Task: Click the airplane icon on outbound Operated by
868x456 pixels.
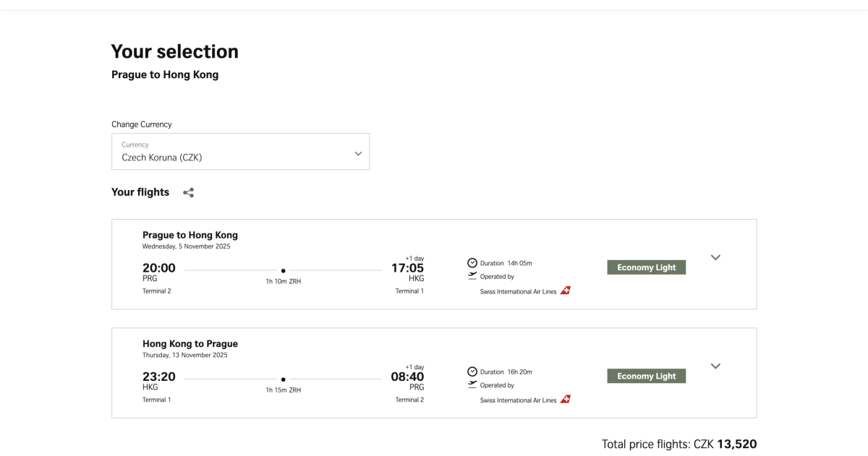Action: 472,276
